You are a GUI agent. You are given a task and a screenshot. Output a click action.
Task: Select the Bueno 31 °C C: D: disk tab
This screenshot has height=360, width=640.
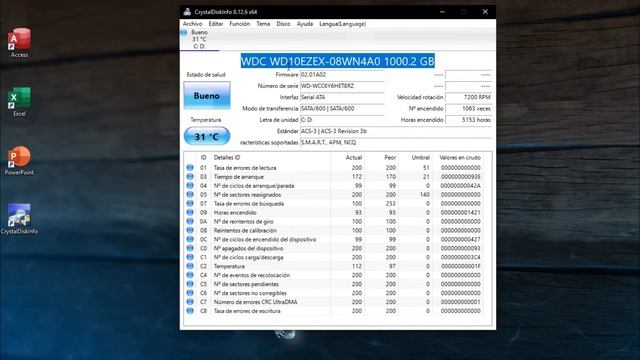coord(199,40)
